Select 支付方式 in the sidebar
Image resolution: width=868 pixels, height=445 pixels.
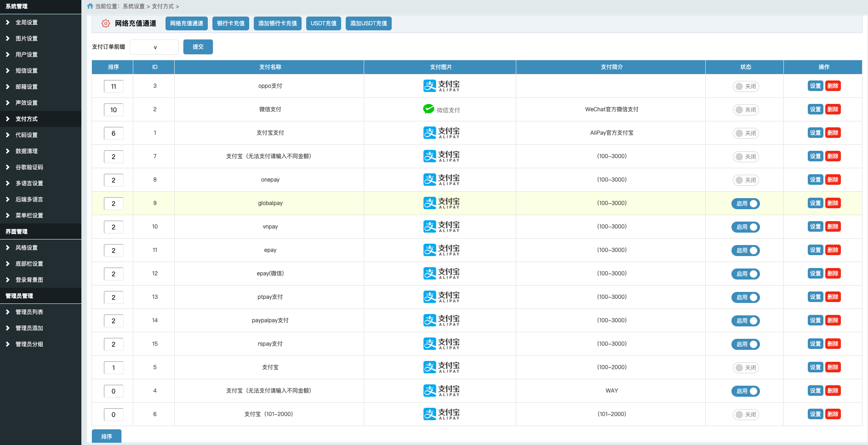click(40, 119)
